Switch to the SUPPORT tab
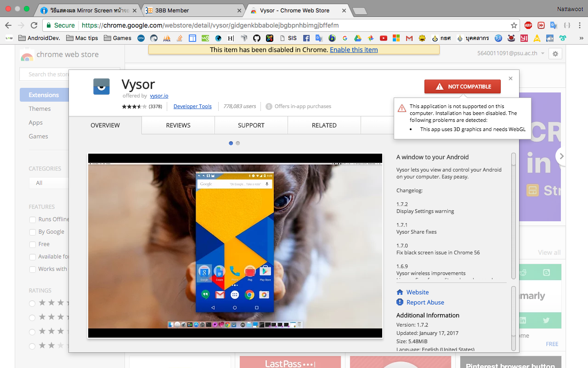This screenshot has height=368, width=588. [251, 125]
